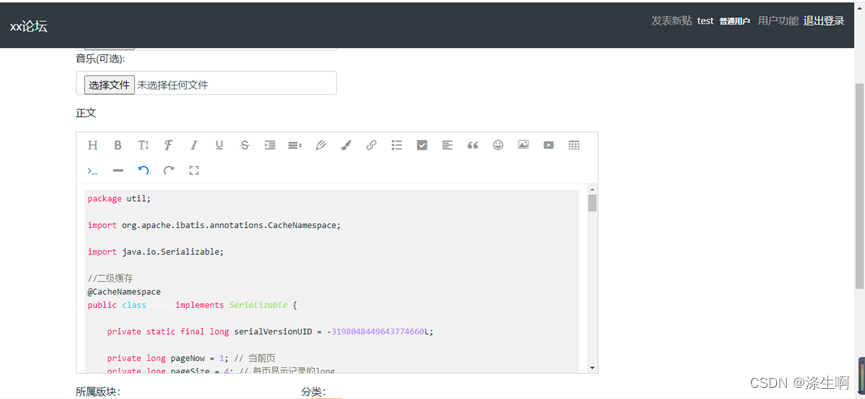Click the 'import java.io.Serializable;' line
The height and width of the screenshot is (399, 865).
(x=156, y=252)
